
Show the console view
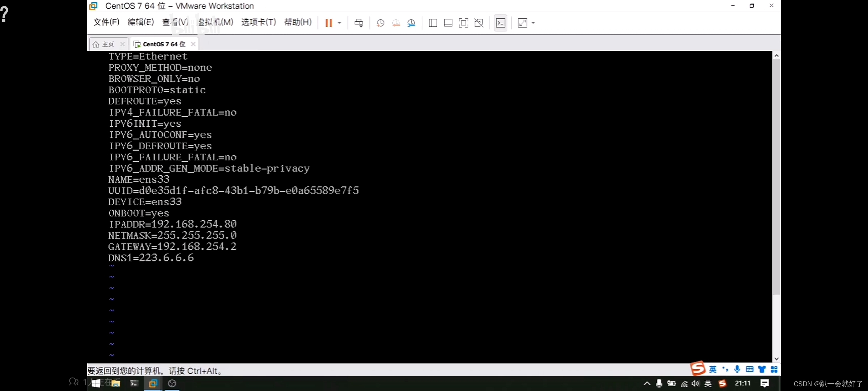point(501,23)
